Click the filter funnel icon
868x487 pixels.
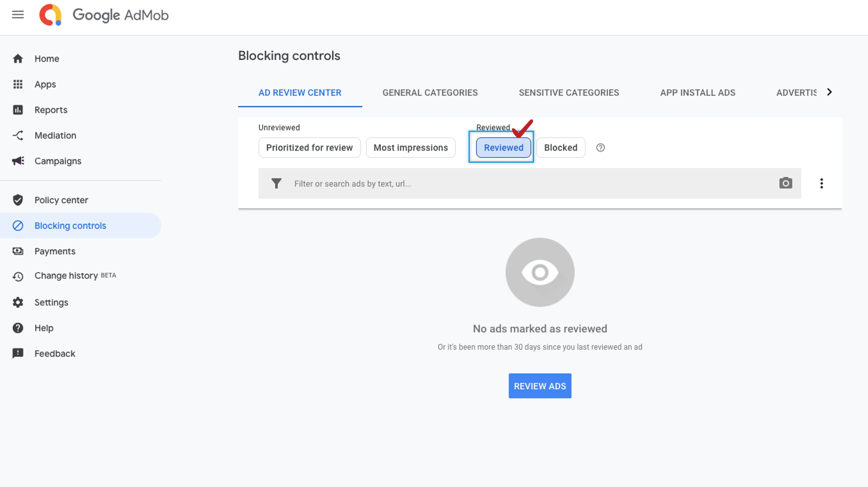click(x=277, y=184)
